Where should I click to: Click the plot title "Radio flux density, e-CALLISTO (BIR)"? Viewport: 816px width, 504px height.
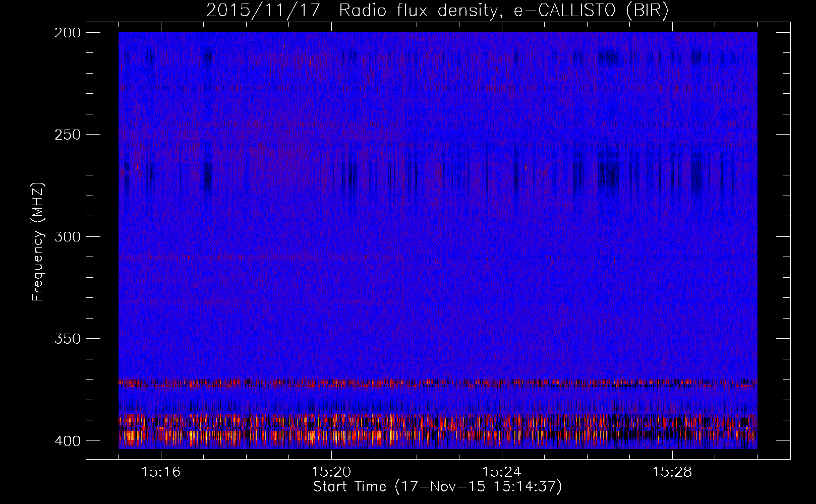click(503, 10)
